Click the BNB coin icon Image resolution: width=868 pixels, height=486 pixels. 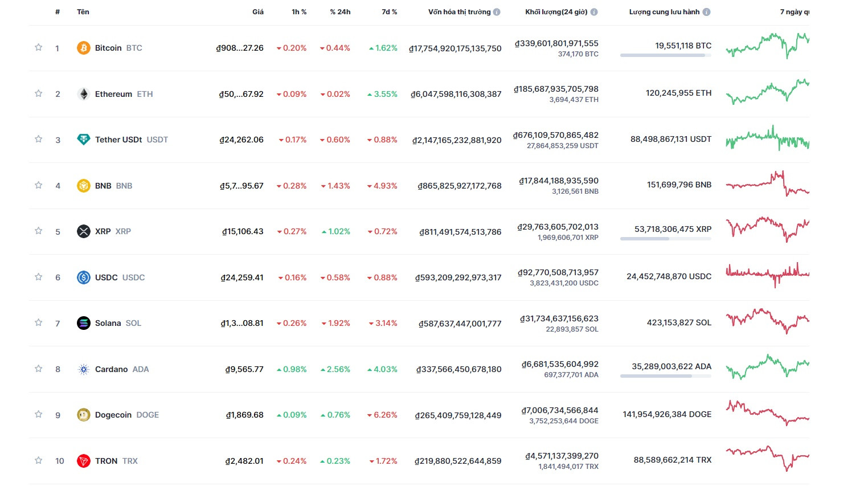pyautogui.click(x=84, y=186)
